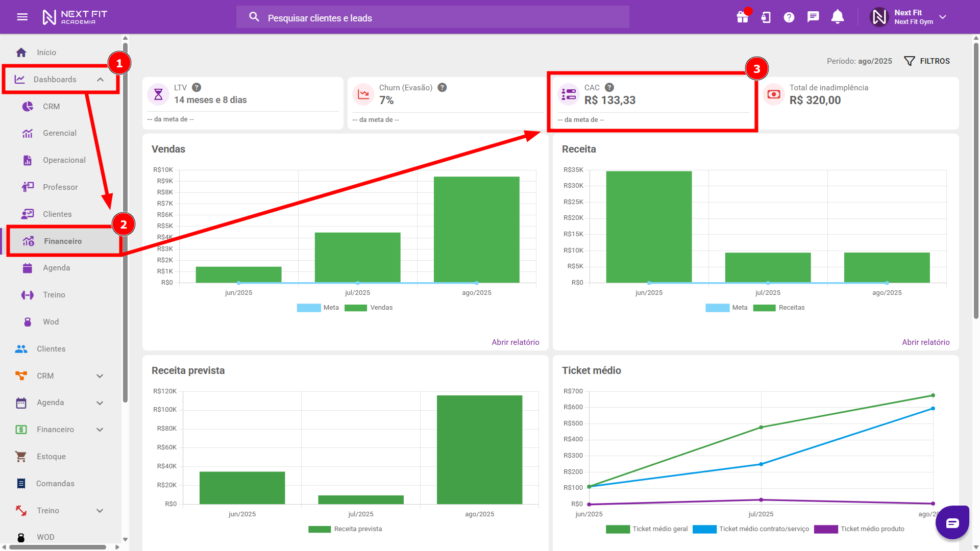The width and height of the screenshot is (980, 551).
Task: Collapse the Dashboards menu section
Action: [x=100, y=80]
